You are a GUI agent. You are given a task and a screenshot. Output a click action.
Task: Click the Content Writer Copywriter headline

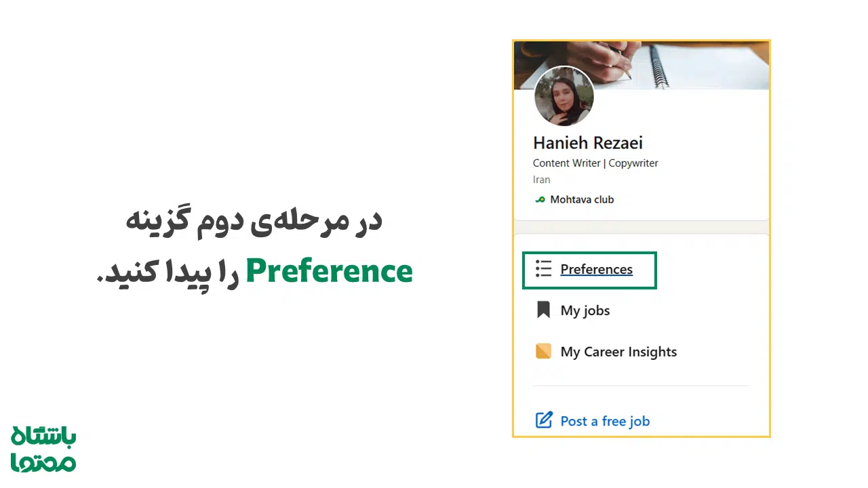coord(595,163)
